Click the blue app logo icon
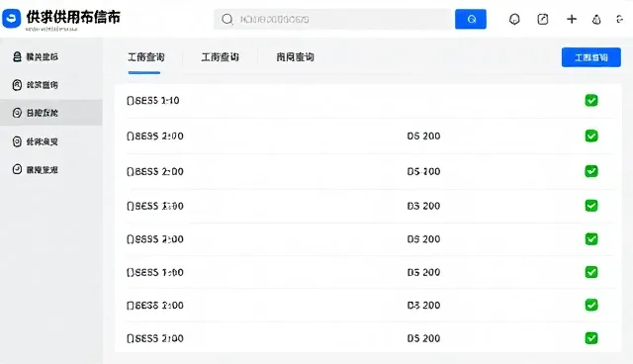Image resolution: width=633 pixels, height=364 pixels. tap(11, 19)
